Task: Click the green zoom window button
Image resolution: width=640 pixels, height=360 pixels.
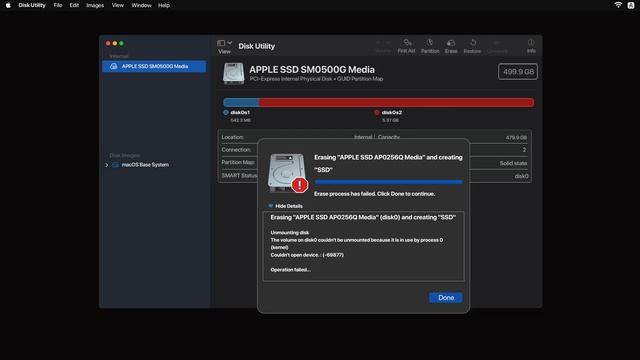Action: pyautogui.click(x=121, y=43)
